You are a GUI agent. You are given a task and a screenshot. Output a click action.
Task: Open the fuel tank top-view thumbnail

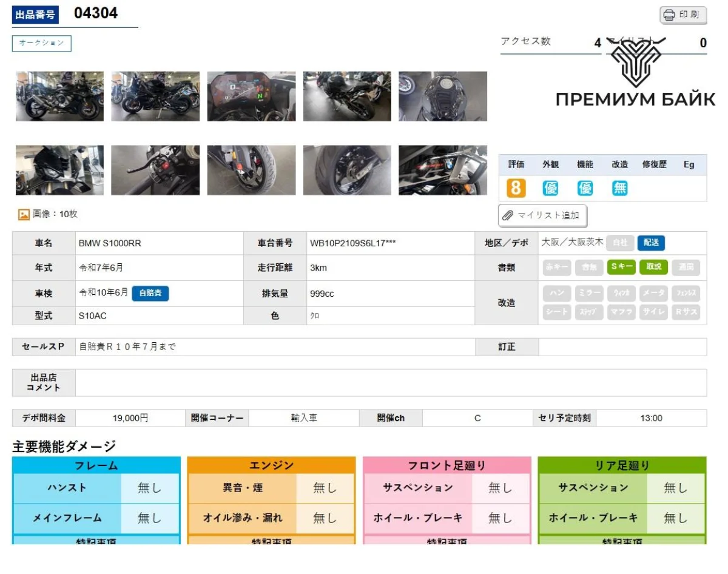442,96
